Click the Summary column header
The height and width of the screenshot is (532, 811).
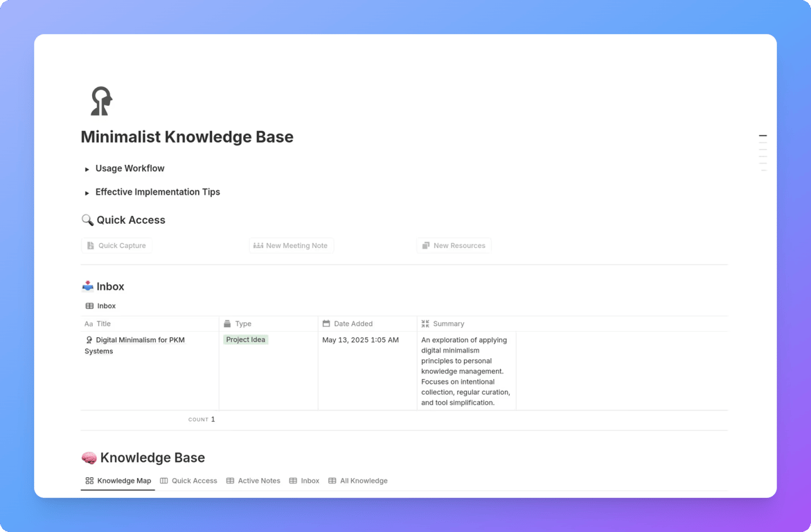click(467, 323)
